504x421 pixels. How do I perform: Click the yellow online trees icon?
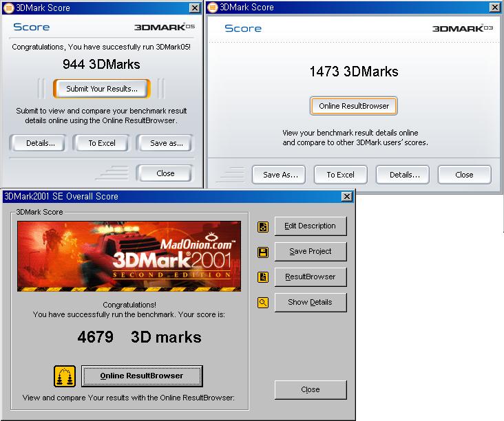(x=65, y=376)
